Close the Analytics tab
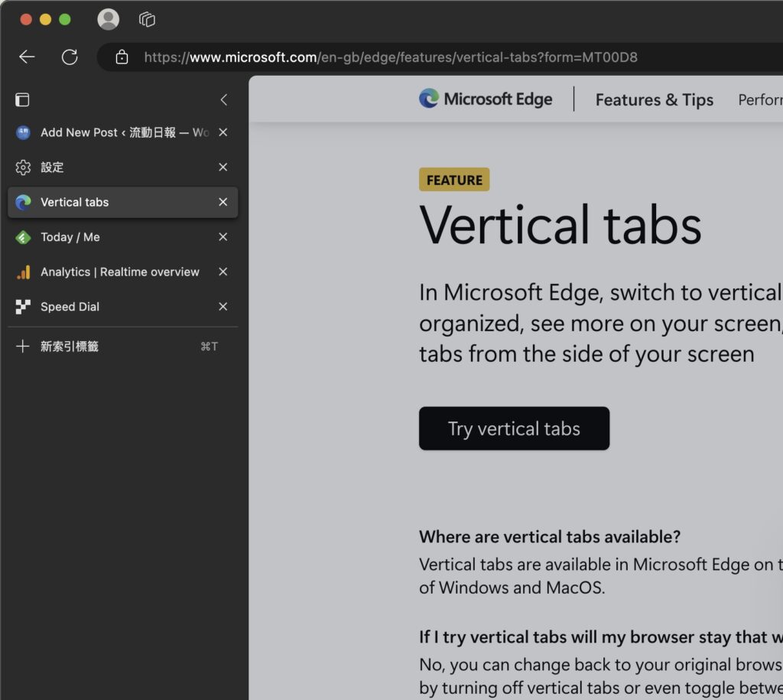783x700 pixels. pyautogui.click(x=223, y=272)
